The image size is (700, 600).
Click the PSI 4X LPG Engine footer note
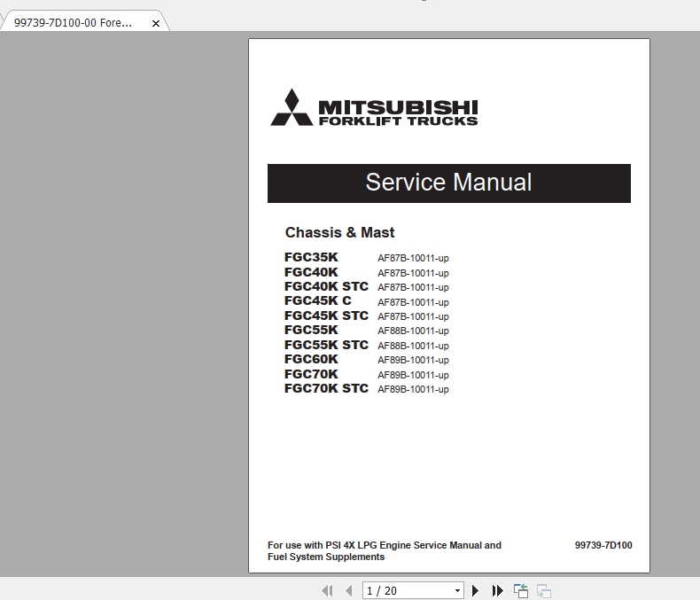click(x=385, y=551)
